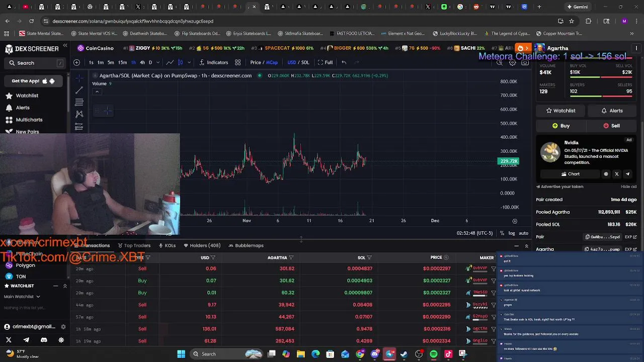Expand transactions panel with double chevron
This screenshot has width=644, height=362.
click(x=527, y=246)
